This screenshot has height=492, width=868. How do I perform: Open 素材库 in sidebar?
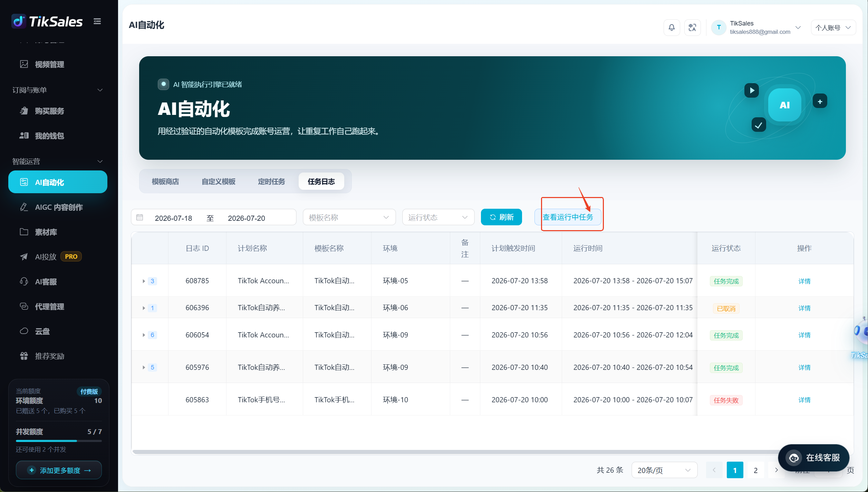(58, 232)
